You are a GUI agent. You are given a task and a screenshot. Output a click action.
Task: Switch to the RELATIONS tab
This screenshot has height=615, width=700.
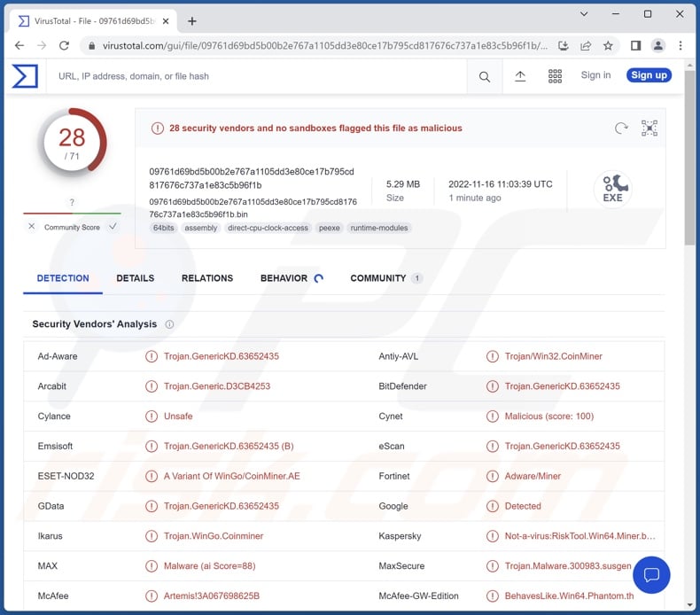(207, 278)
